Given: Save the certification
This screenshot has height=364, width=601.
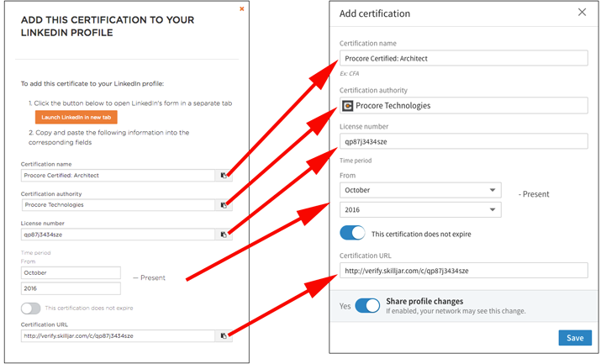Looking at the screenshot, I should pos(575,337).
